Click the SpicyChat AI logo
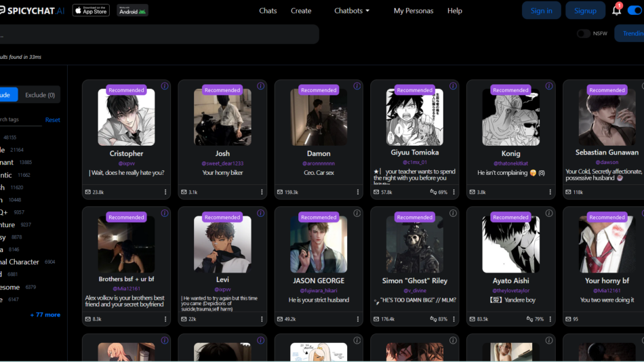This screenshot has height=362, width=644. [33, 10]
